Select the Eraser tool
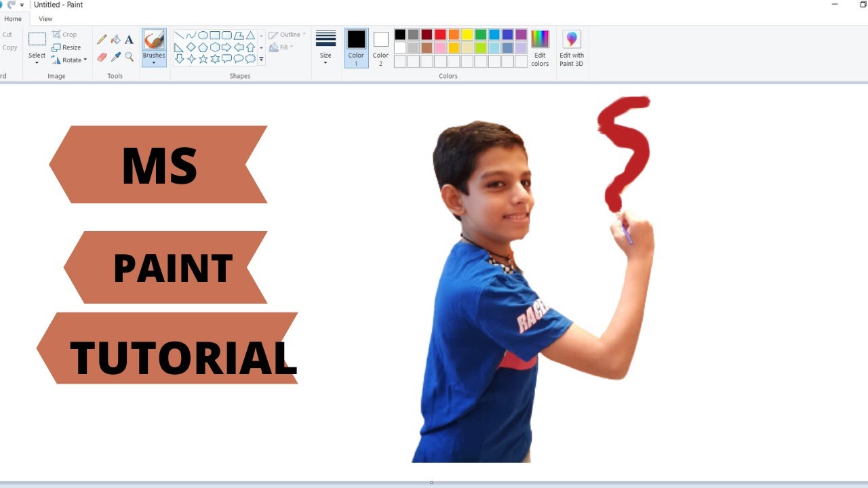This screenshot has height=488, width=868. tap(102, 57)
